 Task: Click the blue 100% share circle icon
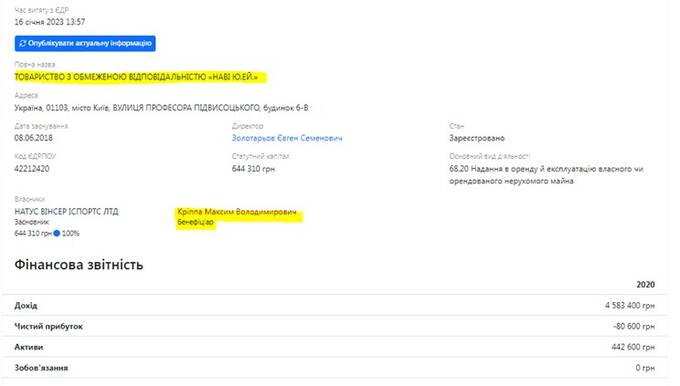(56, 233)
